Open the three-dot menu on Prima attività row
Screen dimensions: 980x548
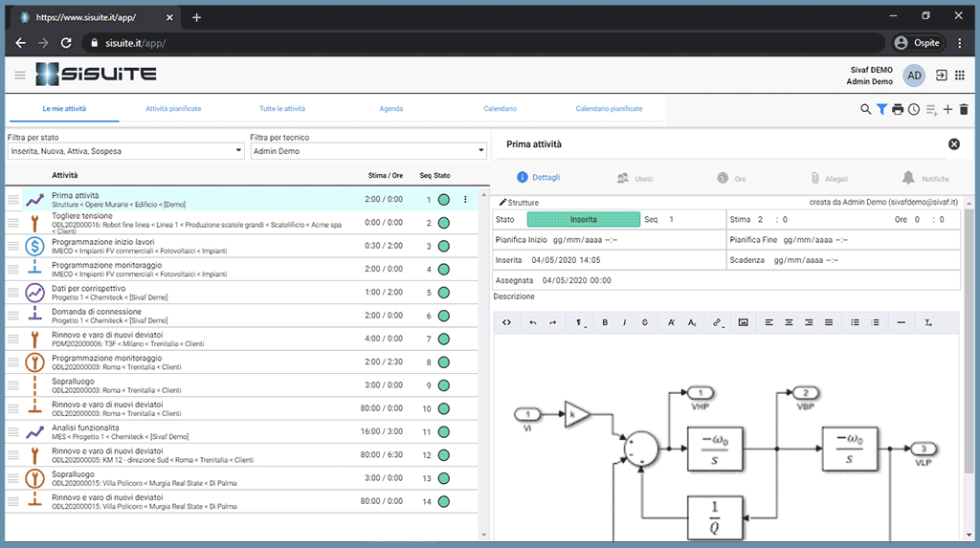click(465, 199)
